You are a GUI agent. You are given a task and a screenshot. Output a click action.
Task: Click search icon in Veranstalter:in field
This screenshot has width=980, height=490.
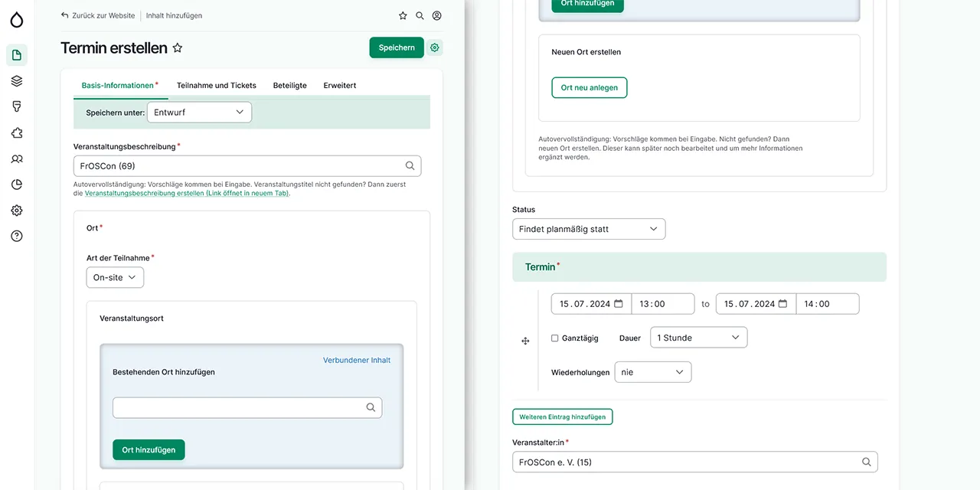pyautogui.click(x=866, y=462)
